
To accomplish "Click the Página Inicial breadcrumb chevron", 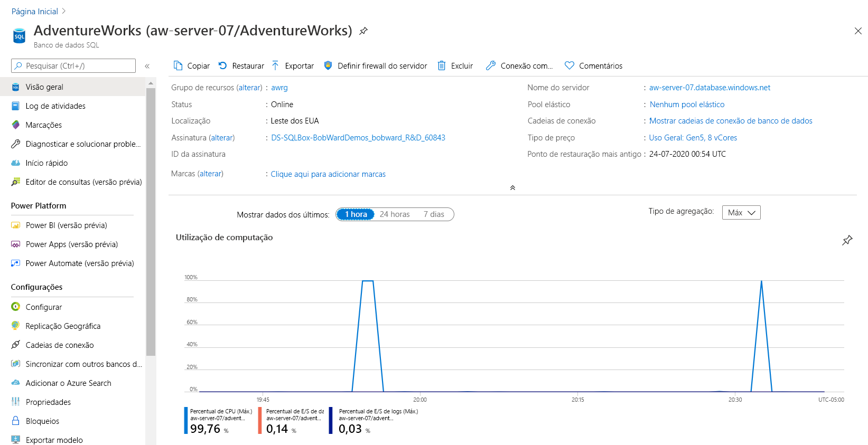I will [x=64, y=11].
